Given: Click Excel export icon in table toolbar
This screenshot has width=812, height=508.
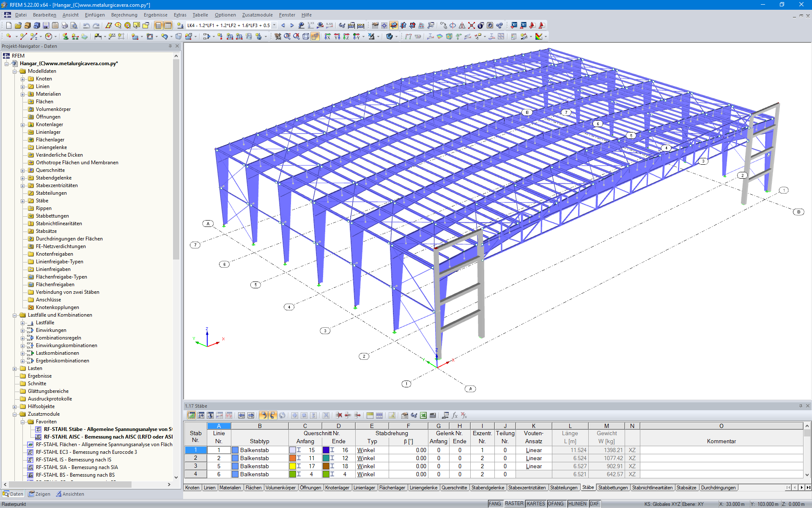Looking at the screenshot, I should [x=423, y=415].
